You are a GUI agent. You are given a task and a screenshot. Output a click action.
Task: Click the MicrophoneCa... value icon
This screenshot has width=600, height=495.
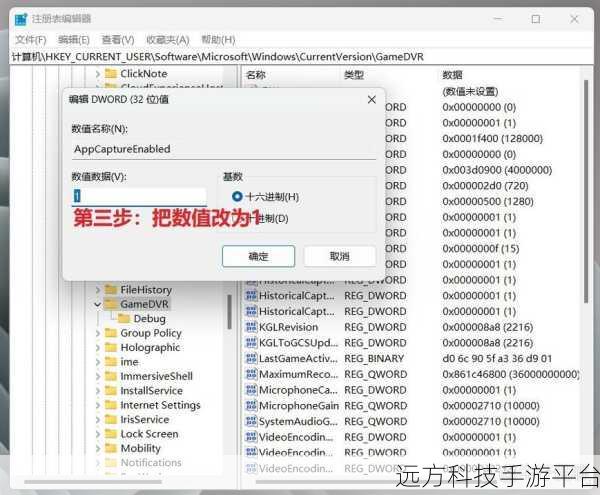pyautogui.click(x=251, y=390)
